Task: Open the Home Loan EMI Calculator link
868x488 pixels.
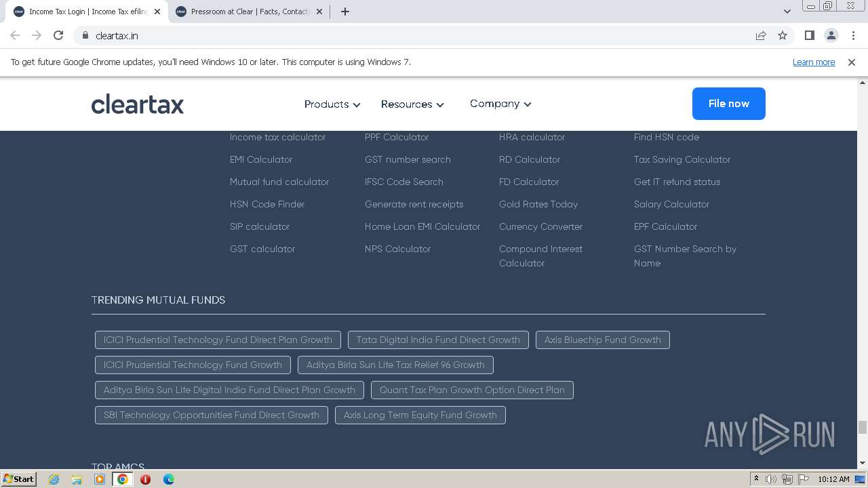Action: coord(422,226)
